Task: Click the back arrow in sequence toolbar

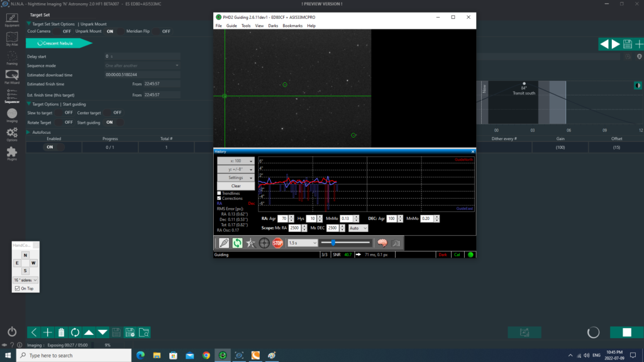Action: [34, 332]
